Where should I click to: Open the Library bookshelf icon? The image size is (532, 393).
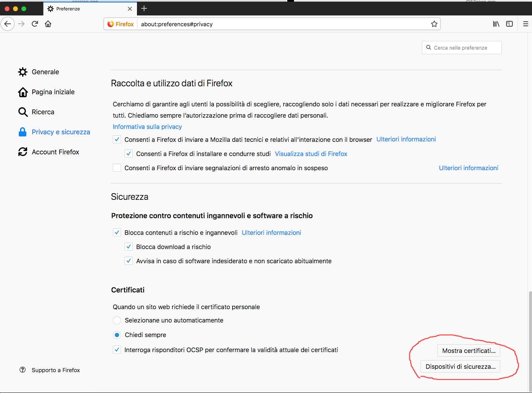pos(496,24)
